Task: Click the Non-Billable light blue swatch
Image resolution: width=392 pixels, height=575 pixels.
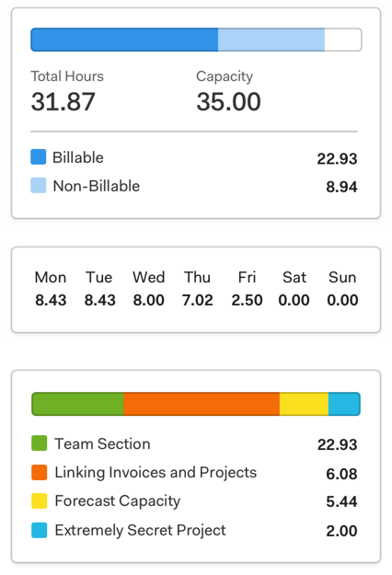Action: 38,185
